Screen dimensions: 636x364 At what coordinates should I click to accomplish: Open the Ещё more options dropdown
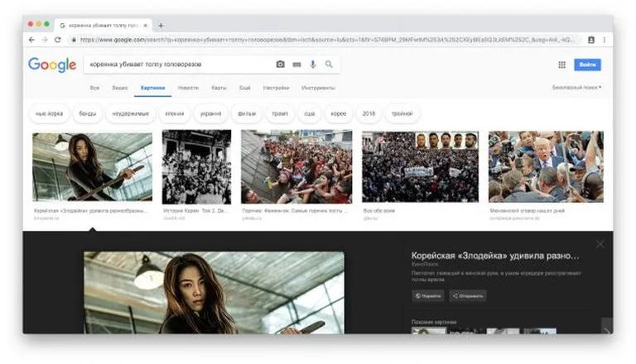click(x=244, y=88)
